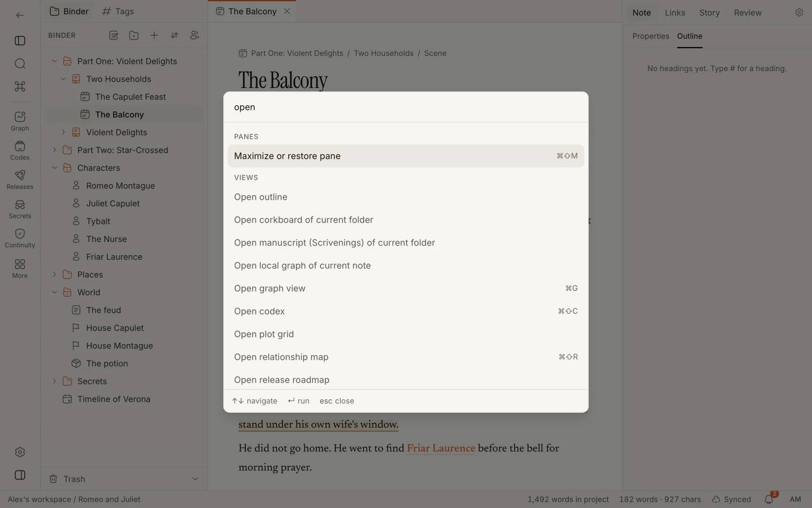Click the command palette search field
The height and width of the screenshot is (508, 812).
click(x=406, y=107)
